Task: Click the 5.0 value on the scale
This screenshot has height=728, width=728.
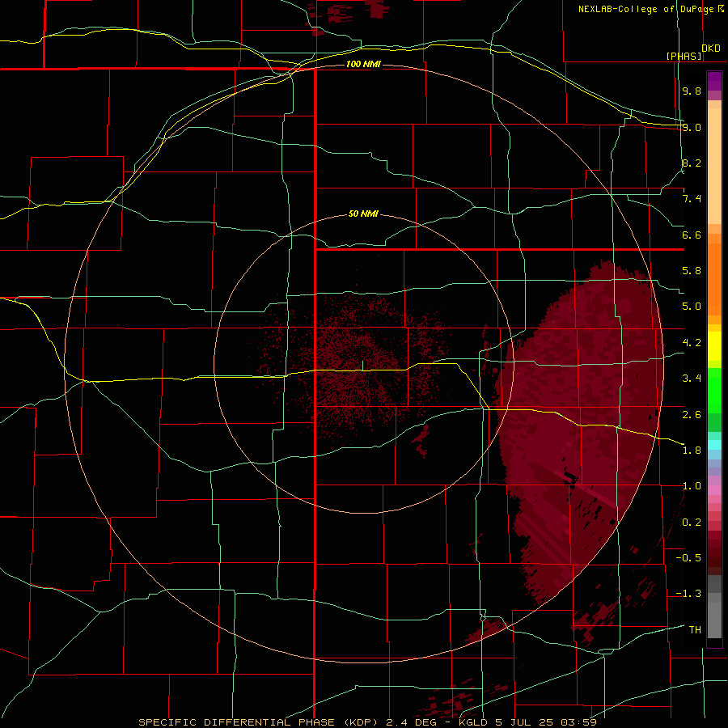Action: 692,307
